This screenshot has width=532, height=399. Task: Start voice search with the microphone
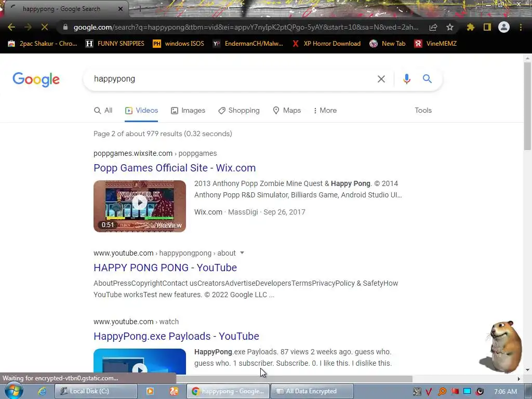pyautogui.click(x=406, y=79)
